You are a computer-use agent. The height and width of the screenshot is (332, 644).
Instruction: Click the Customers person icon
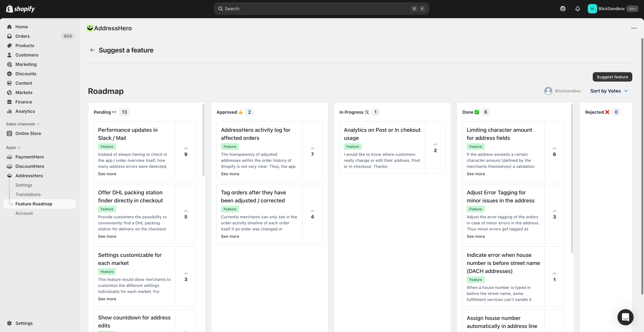pos(10,55)
